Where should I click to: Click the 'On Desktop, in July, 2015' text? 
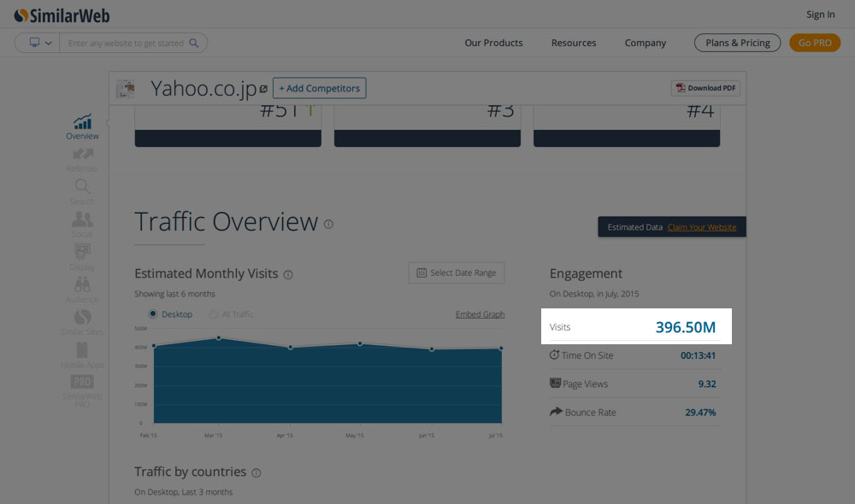click(x=594, y=294)
